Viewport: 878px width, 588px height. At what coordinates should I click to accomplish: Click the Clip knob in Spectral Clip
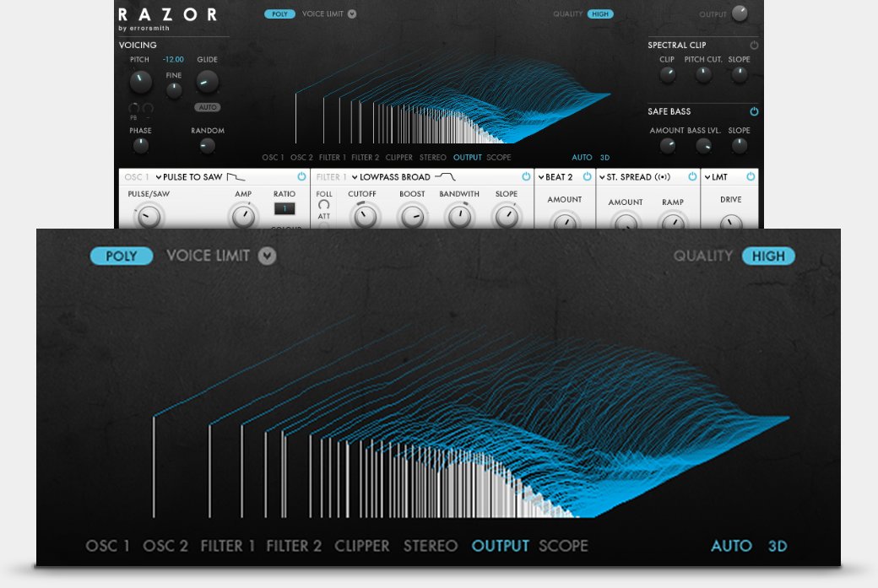[667, 74]
